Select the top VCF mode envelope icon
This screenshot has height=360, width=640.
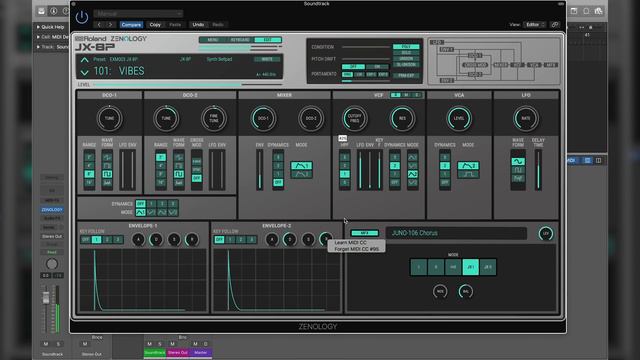coord(413,157)
